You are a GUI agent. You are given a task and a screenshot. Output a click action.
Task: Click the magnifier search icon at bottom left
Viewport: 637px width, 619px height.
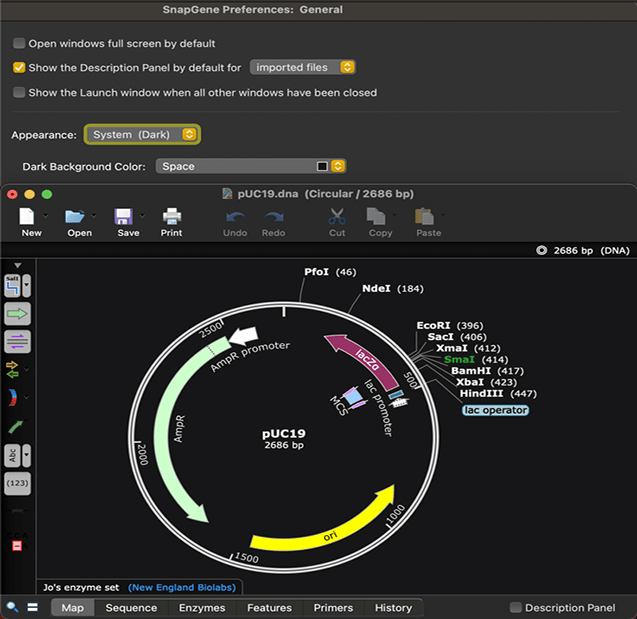coord(12,607)
